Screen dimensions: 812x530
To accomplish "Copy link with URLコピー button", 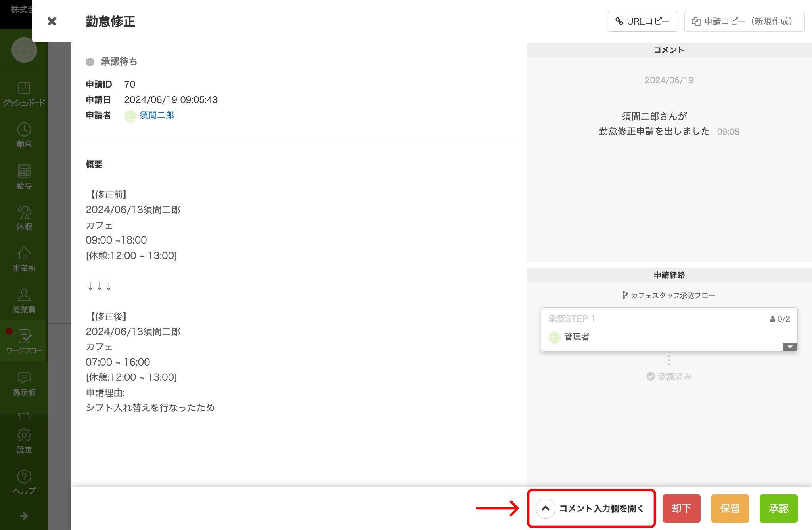I will pos(642,21).
